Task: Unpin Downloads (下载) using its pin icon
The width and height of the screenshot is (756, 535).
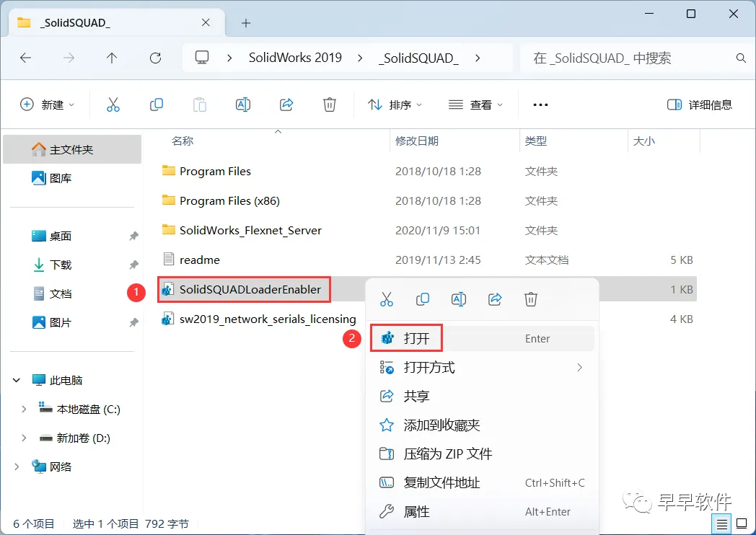Action: coord(133,265)
